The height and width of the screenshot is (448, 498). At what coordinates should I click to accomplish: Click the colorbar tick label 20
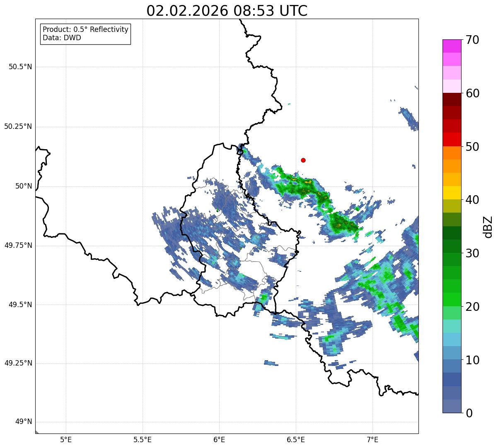[473, 307]
